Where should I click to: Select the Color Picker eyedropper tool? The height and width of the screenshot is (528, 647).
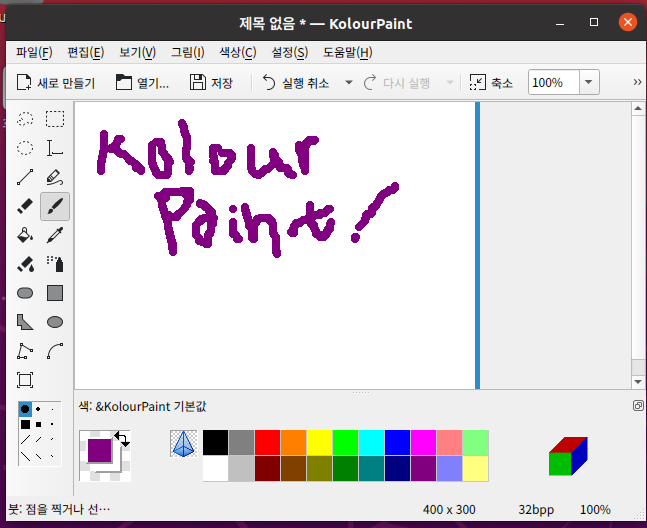[55, 235]
